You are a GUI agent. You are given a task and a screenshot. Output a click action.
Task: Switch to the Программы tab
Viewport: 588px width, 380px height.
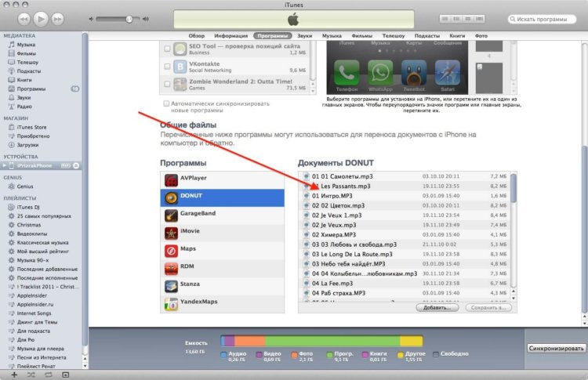(273, 36)
